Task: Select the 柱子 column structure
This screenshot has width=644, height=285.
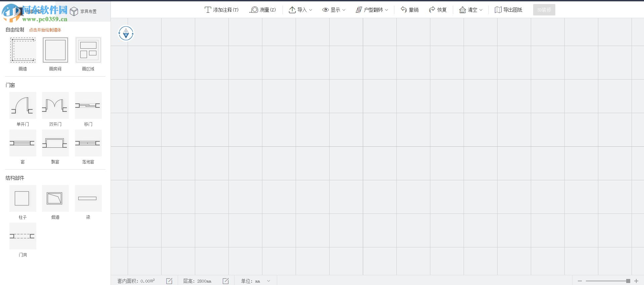Action: [23, 198]
